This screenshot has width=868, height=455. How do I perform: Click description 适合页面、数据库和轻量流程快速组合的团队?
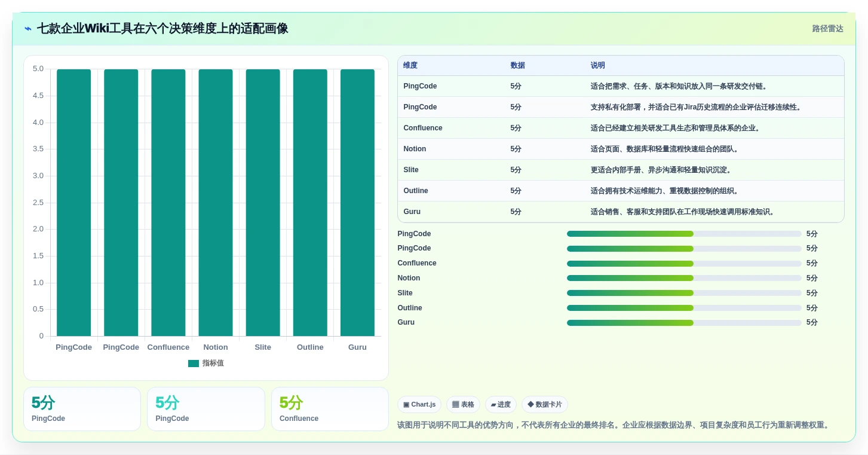pos(664,149)
